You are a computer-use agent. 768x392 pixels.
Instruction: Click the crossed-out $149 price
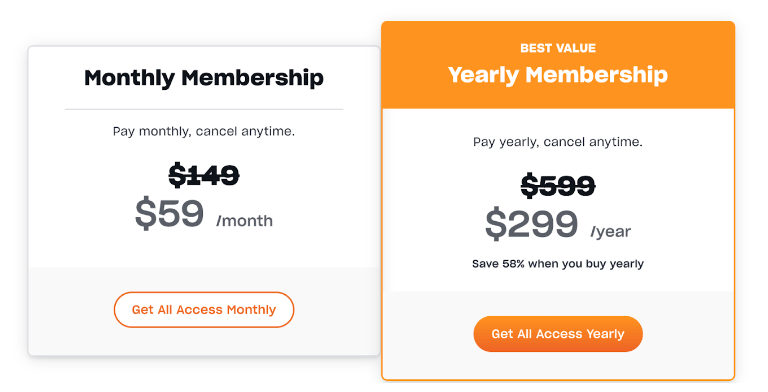point(204,175)
